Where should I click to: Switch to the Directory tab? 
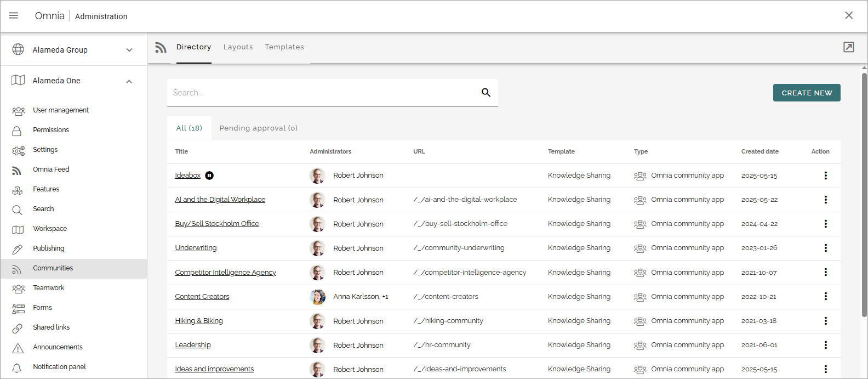pos(194,47)
